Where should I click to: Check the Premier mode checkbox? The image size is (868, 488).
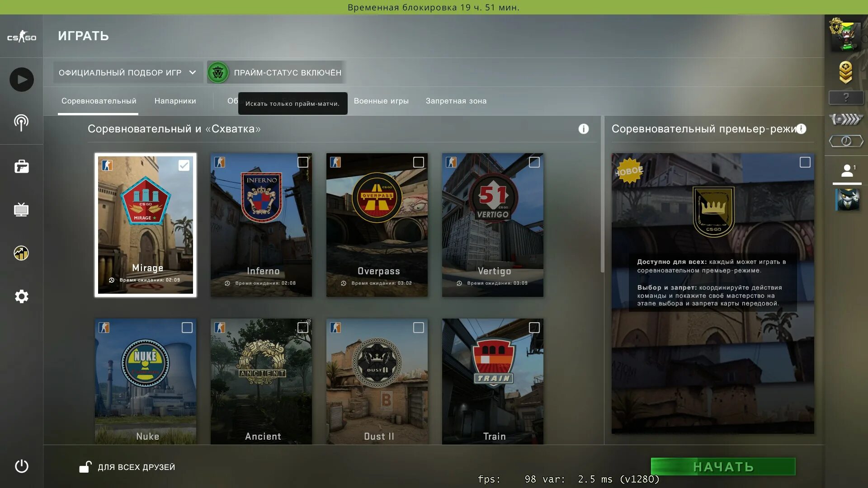(805, 162)
